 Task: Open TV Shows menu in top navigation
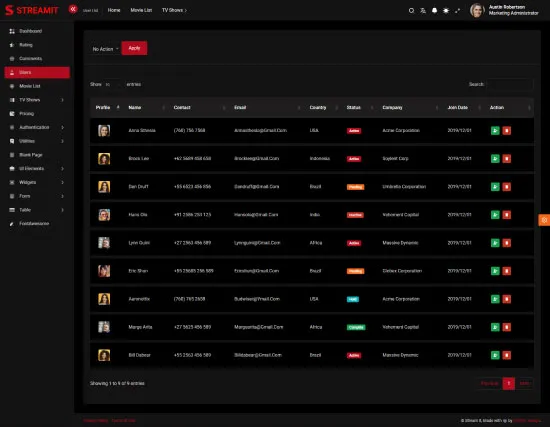174,10
